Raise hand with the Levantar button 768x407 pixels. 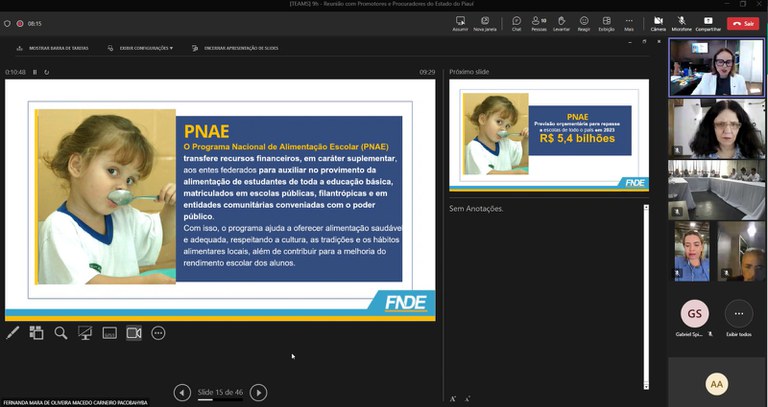[x=561, y=23]
